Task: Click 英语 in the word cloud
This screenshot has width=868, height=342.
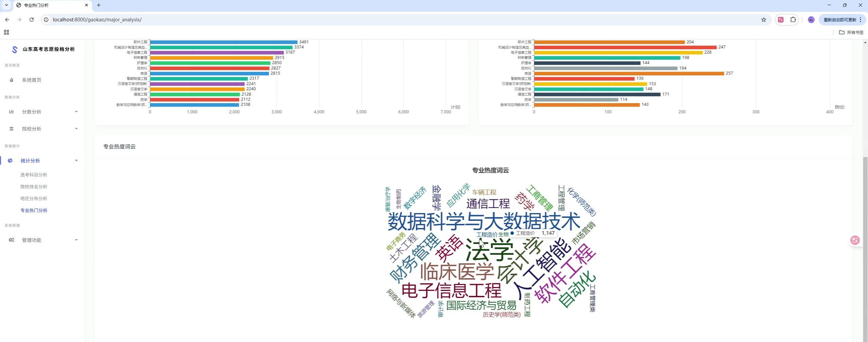Action: pyautogui.click(x=449, y=248)
